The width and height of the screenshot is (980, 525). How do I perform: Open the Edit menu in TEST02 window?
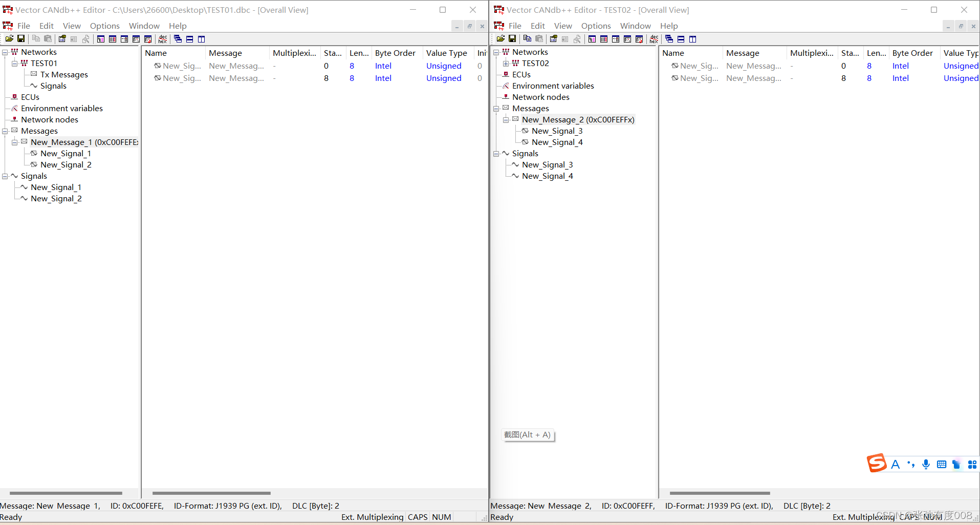pos(538,26)
